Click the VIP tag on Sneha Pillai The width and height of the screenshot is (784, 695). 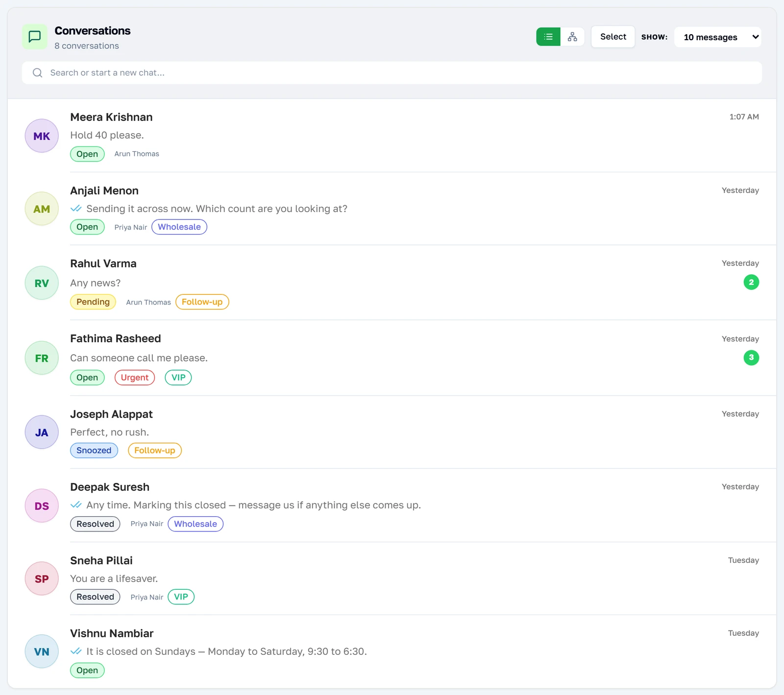[x=181, y=597]
